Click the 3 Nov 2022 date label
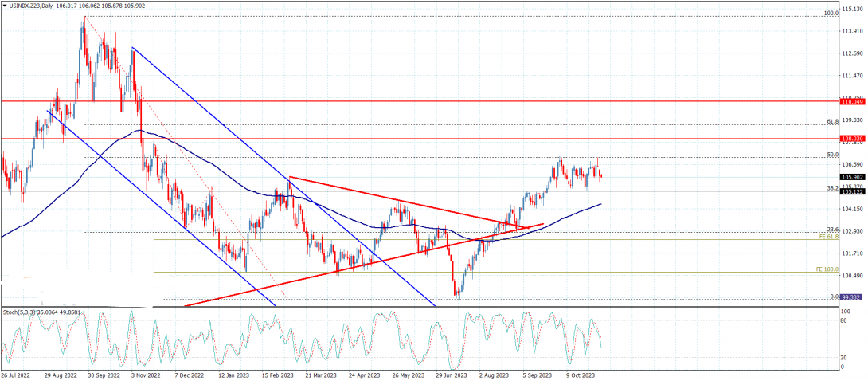Screen dimensions: 868x381 tap(147, 375)
